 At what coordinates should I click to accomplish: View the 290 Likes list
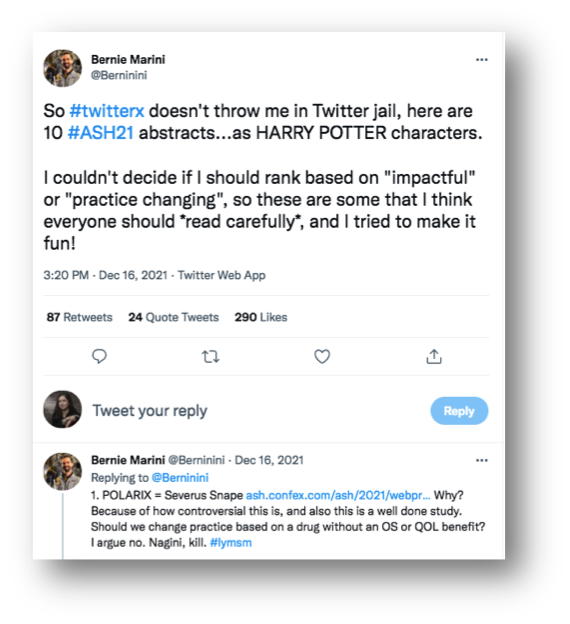(x=261, y=317)
